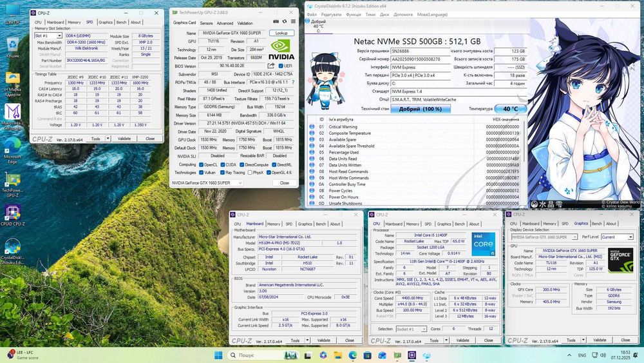The image size is (644, 363).
Task: Click Добрий (100 %) health status box
Action: click(x=420, y=109)
